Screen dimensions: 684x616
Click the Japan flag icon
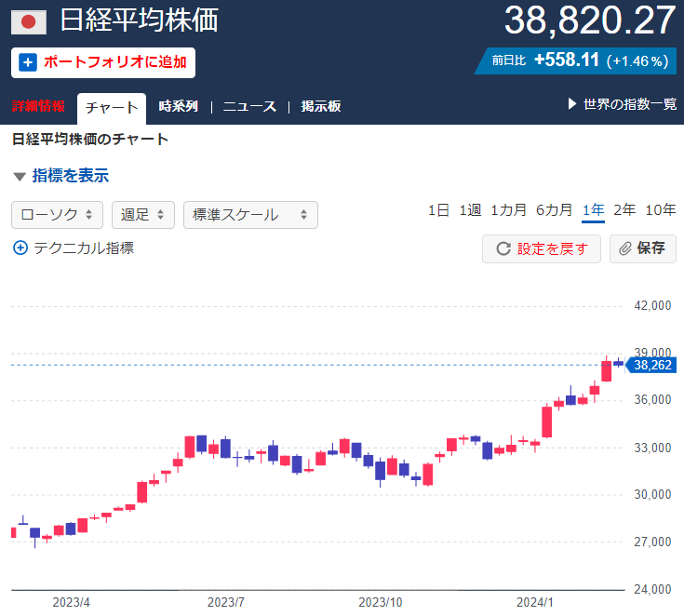[x=29, y=21]
